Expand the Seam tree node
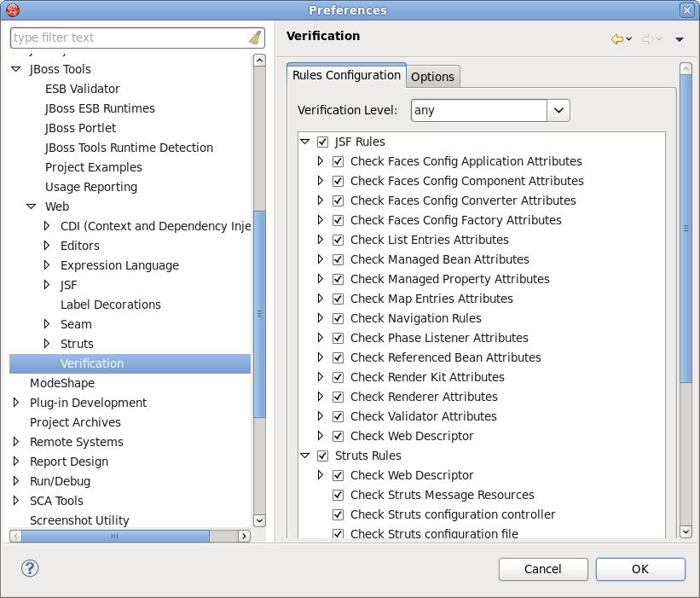The height and width of the screenshot is (598, 700). [x=46, y=324]
